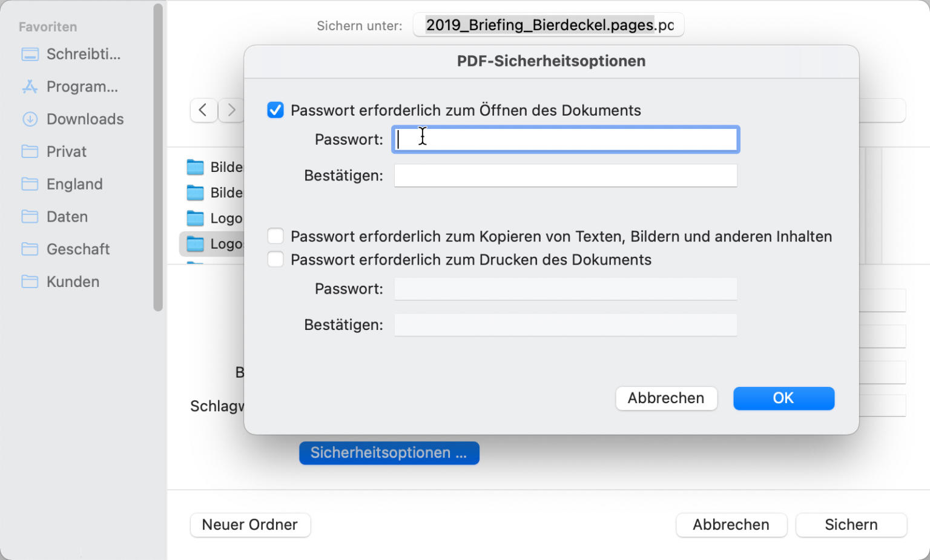
Task: Select the Daten folder in sidebar
Action: click(55, 217)
